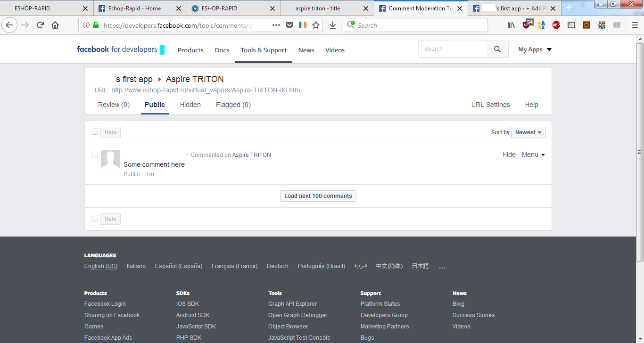Open News in the top navigation
The image size is (644, 343).
[306, 50]
